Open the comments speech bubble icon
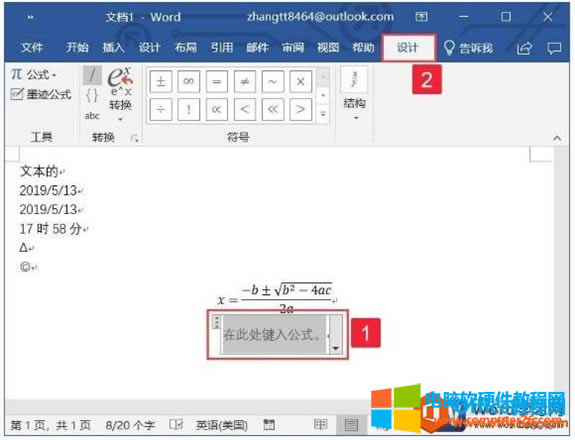Image resolution: width=575 pixels, height=440 pixels. [554, 48]
